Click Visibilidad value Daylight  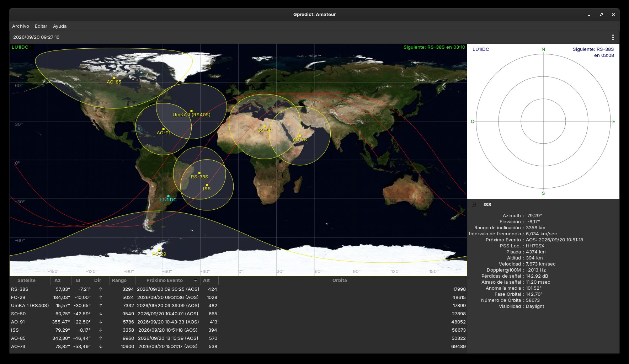535,306
